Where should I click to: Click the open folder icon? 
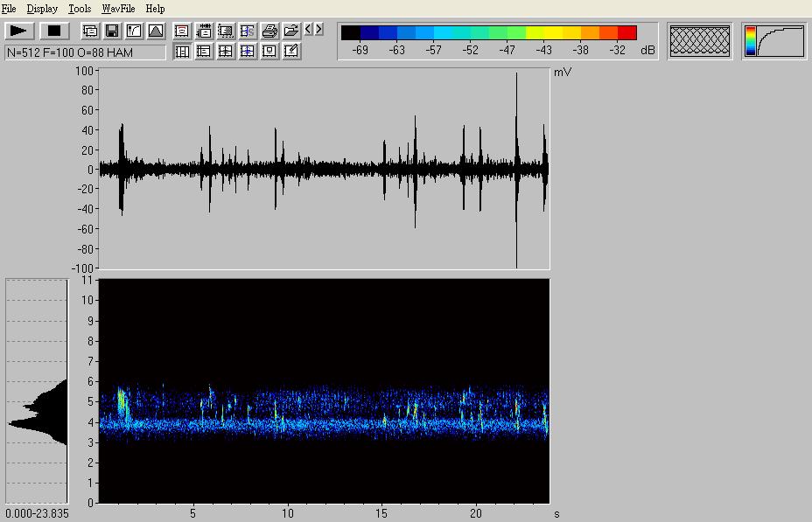[x=291, y=31]
